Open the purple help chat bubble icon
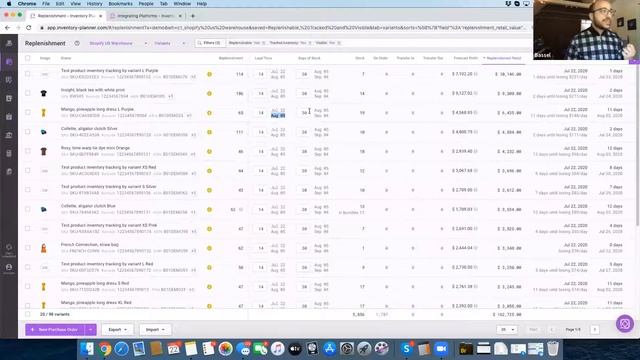 pos(624,324)
